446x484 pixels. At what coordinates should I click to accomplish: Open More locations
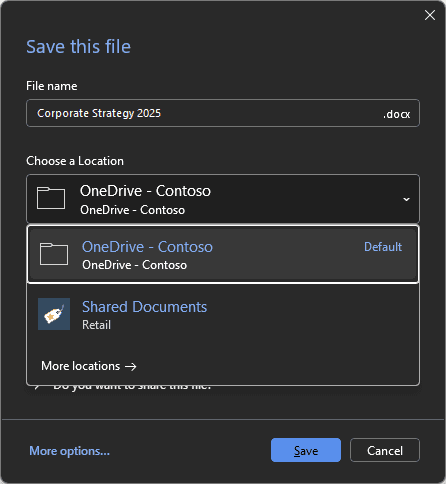[x=89, y=366]
